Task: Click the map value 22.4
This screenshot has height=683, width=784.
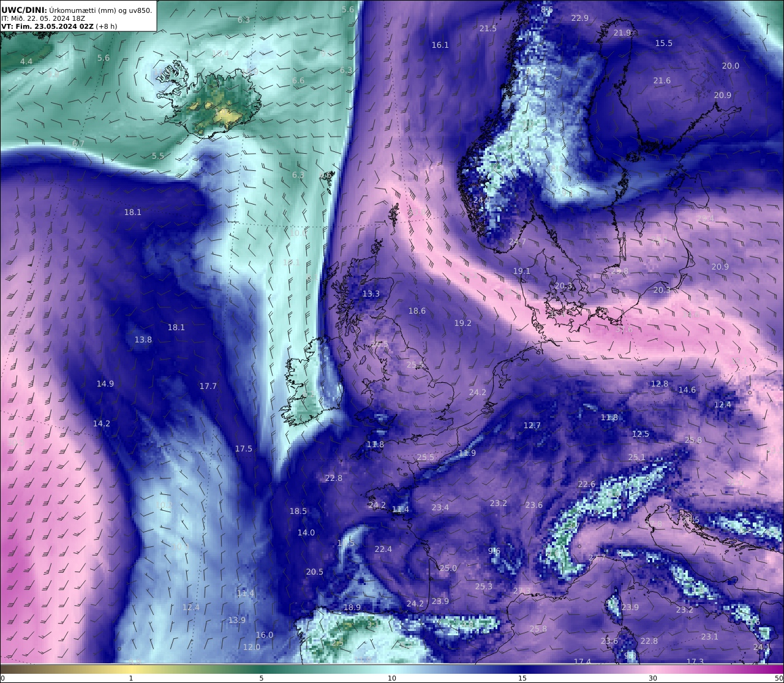Action: [x=383, y=549]
